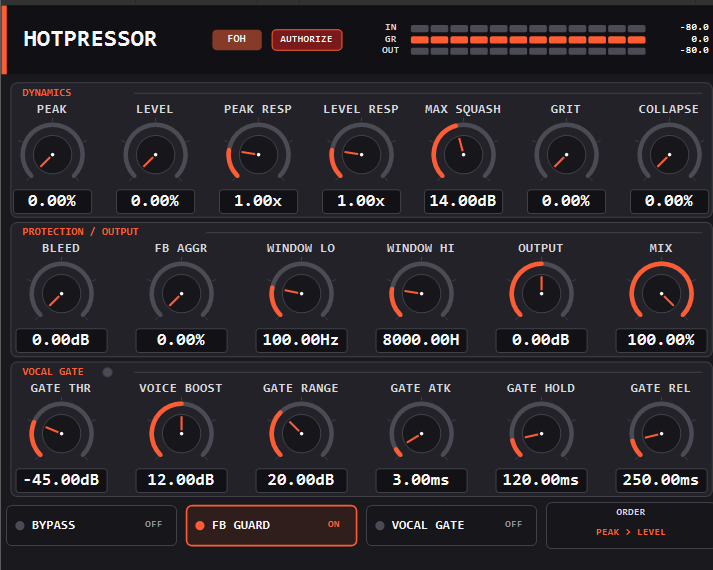Click the FOH mode button
Screen dimensions: 713x570
pos(237,40)
